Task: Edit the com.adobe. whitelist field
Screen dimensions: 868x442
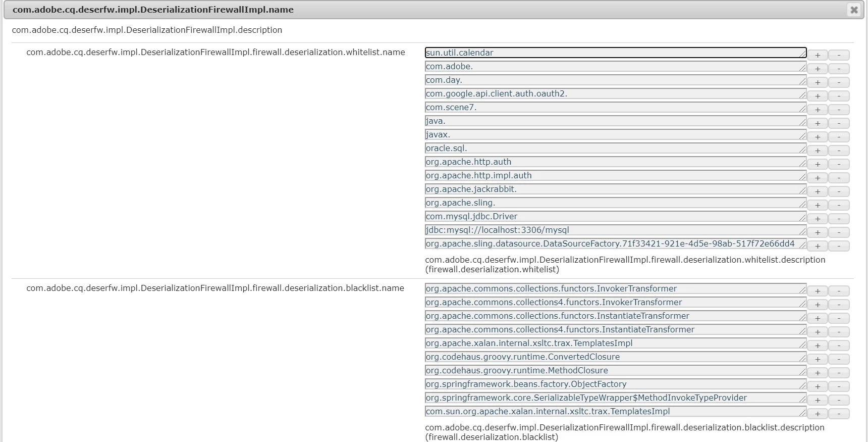Action: [616, 66]
